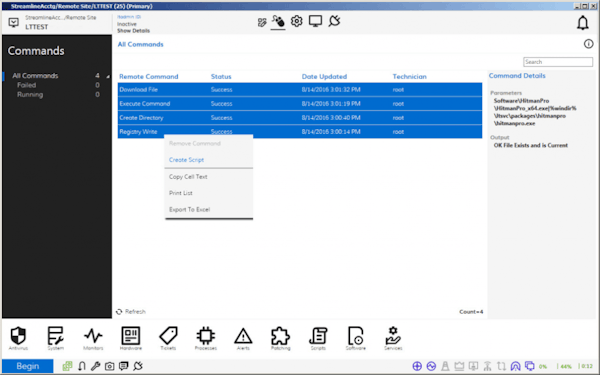Sort by Status column header

(x=221, y=77)
